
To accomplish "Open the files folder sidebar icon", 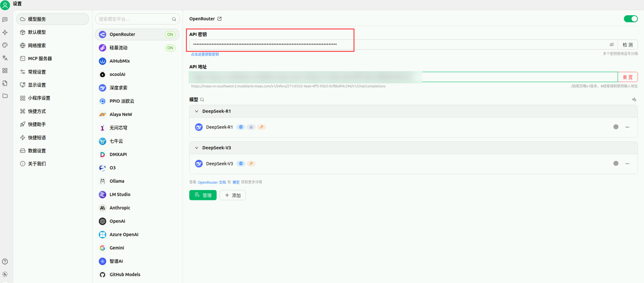I will coord(5,96).
